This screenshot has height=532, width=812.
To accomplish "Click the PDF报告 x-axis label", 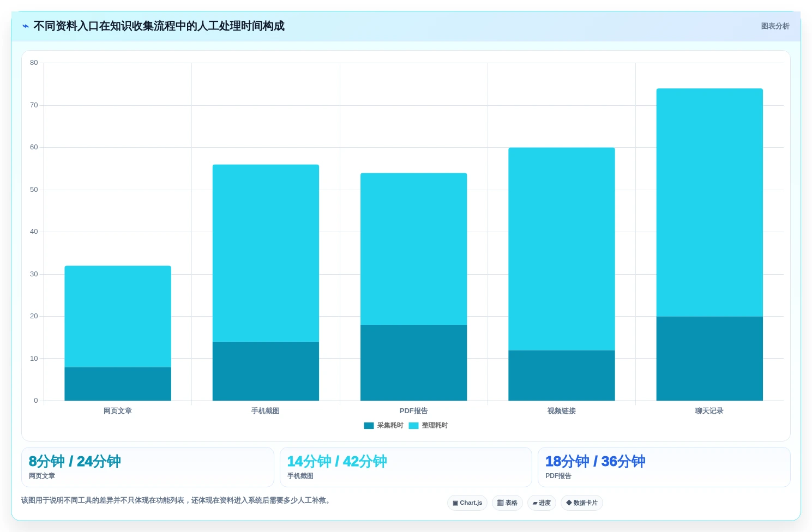I will (413, 411).
